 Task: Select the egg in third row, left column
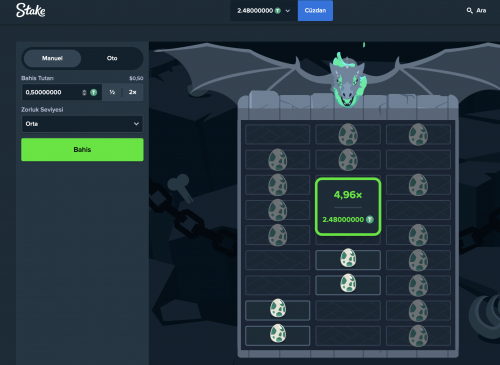click(x=278, y=185)
